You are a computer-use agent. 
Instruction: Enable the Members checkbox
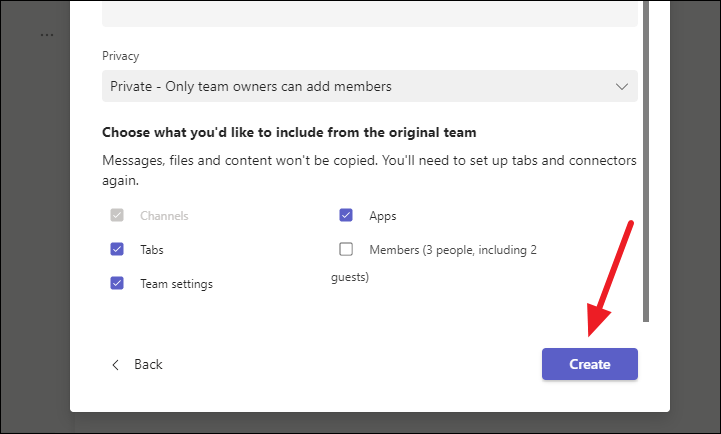point(346,249)
